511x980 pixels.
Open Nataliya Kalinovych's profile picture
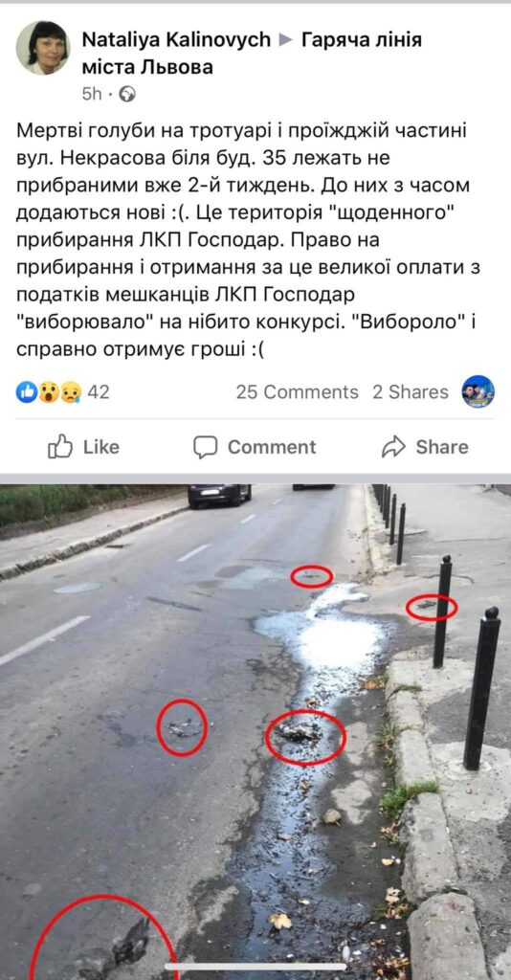pos(43,48)
